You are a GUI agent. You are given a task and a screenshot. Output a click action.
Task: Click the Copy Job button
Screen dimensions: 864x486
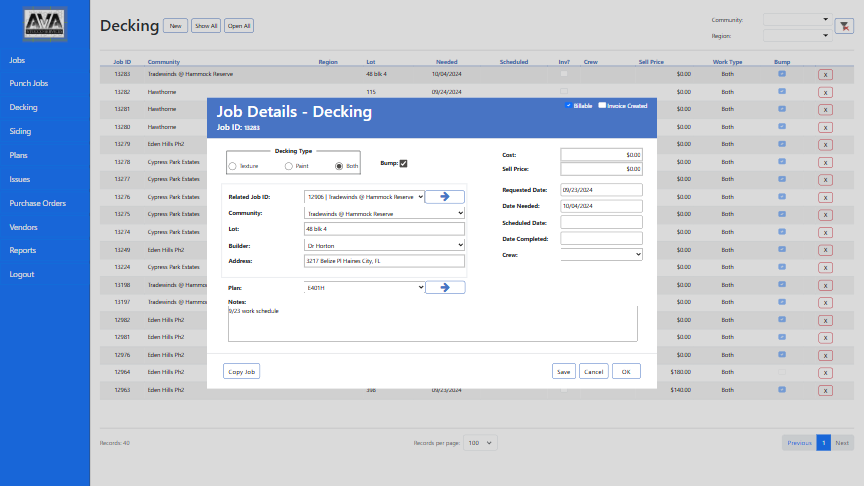(241, 371)
